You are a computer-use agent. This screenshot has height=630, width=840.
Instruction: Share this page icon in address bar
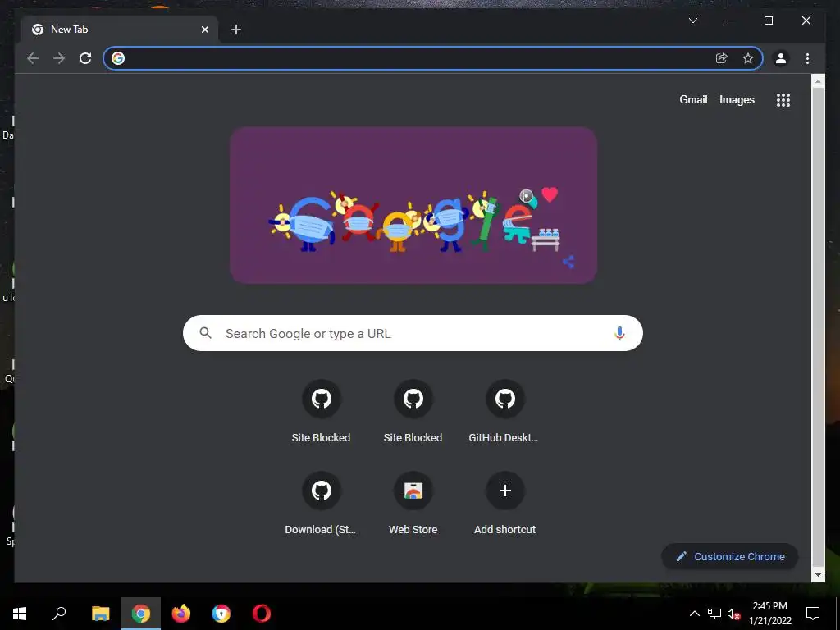722,58
